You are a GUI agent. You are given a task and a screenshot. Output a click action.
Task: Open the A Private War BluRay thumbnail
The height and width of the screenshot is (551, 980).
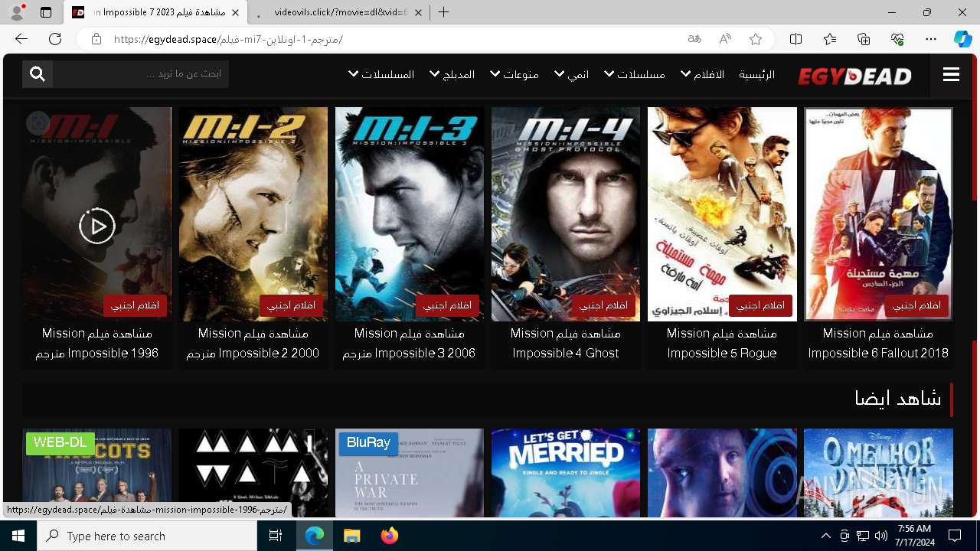410,473
